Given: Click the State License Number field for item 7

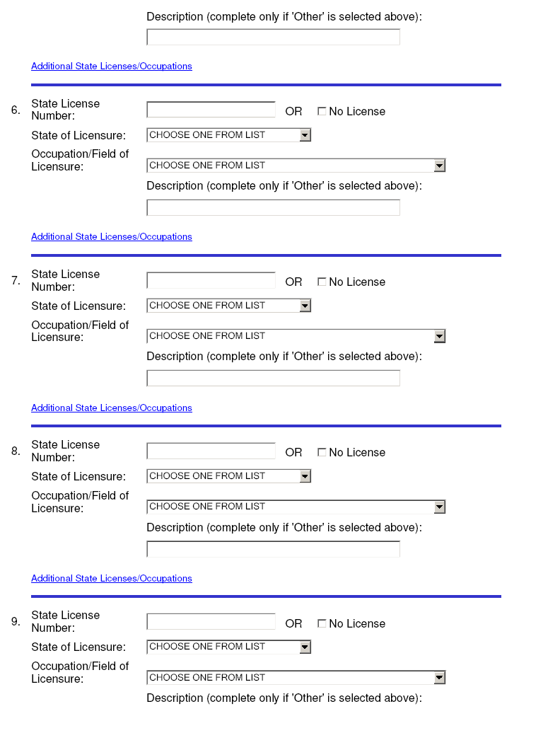Looking at the screenshot, I should pyautogui.click(x=211, y=280).
